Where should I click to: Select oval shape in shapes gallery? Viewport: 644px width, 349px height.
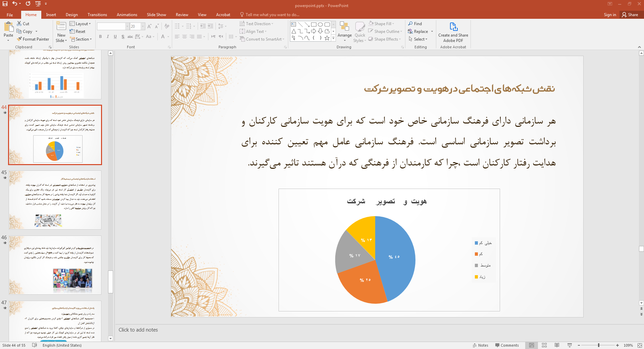tap(320, 24)
